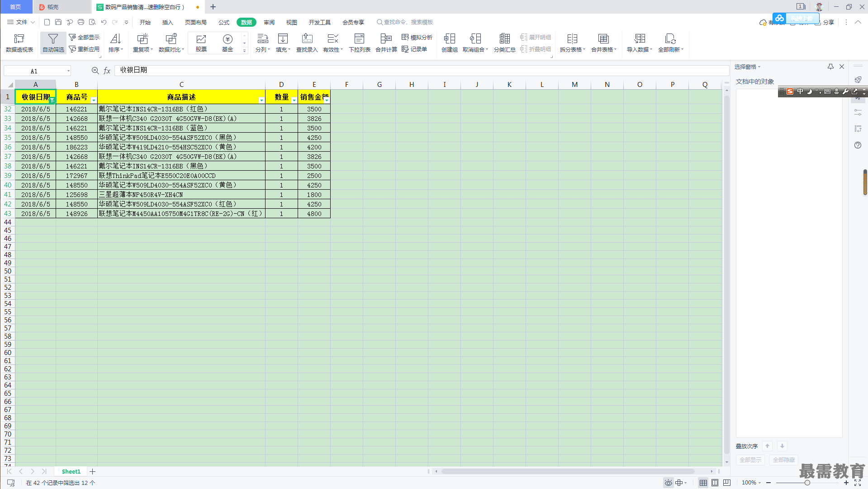Switch to the 页面布局 ribbon tab
This screenshot has width=868, height=489.
[x=196, y=22]
